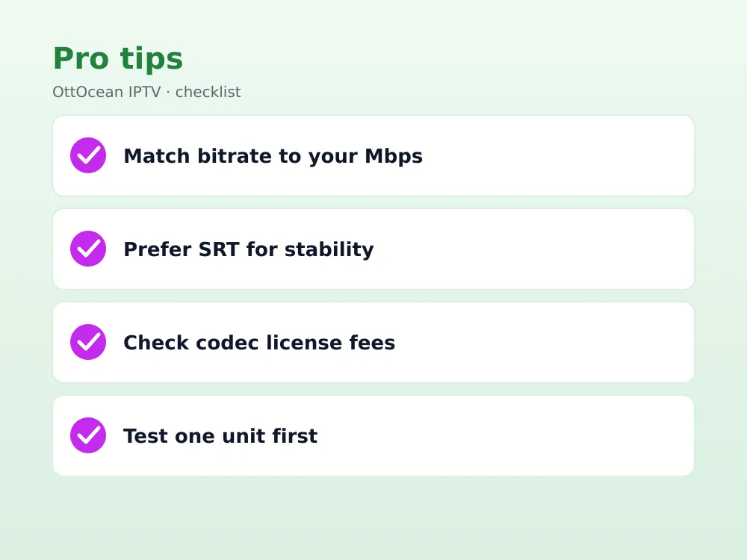747x560 pixels.
Task: Click the Pro tips heading
Action: click(118, 58)
